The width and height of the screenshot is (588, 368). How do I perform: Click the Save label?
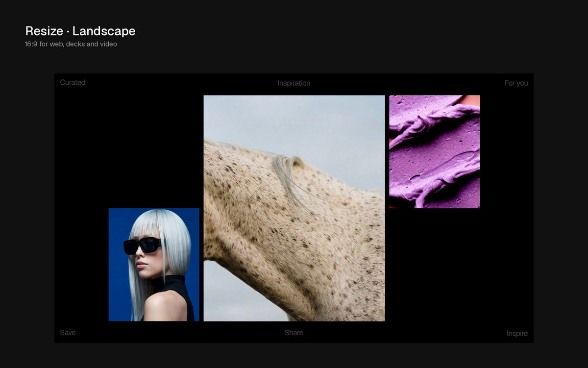tap(68, 333)
